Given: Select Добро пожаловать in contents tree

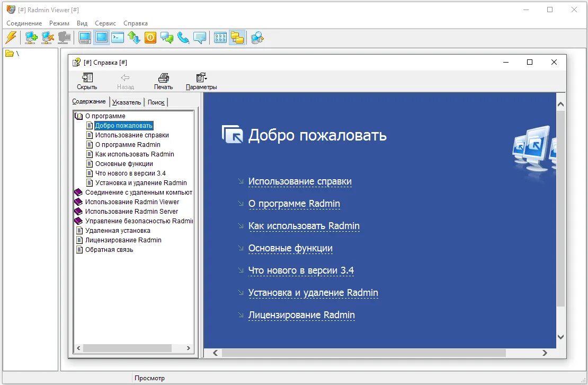Looking at the screenshot, I should 124,126.
